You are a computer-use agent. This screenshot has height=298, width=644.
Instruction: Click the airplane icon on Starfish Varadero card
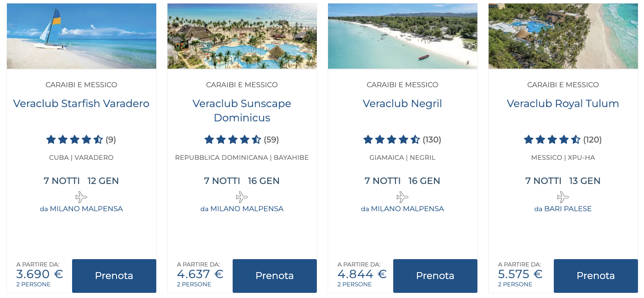tap(81, 197)
